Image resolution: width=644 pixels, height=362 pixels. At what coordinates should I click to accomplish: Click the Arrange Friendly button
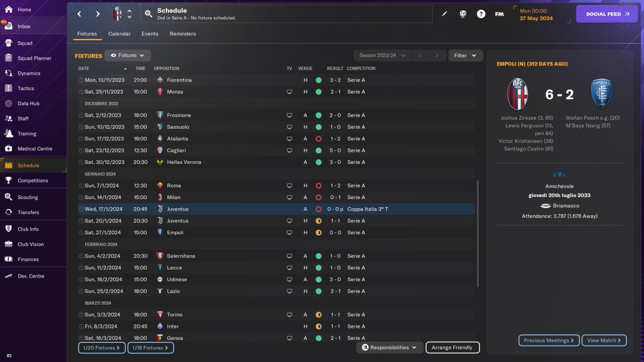pos(452,347)
